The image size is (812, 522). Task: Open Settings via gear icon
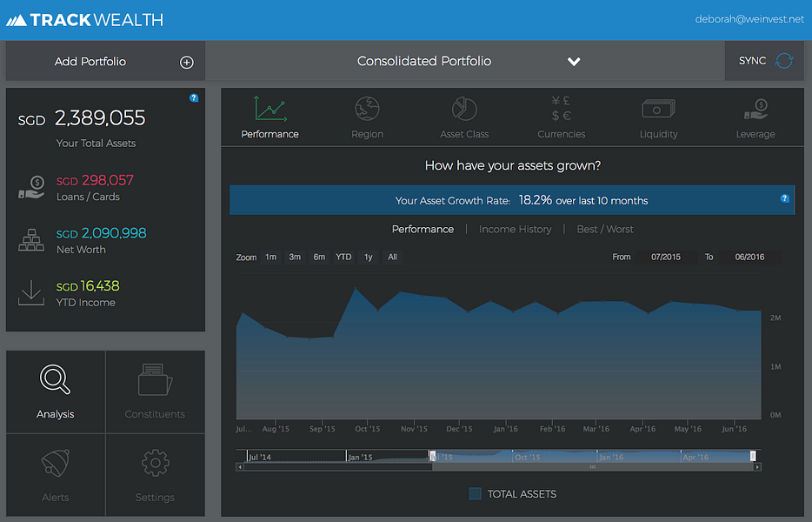coord(155,463)
